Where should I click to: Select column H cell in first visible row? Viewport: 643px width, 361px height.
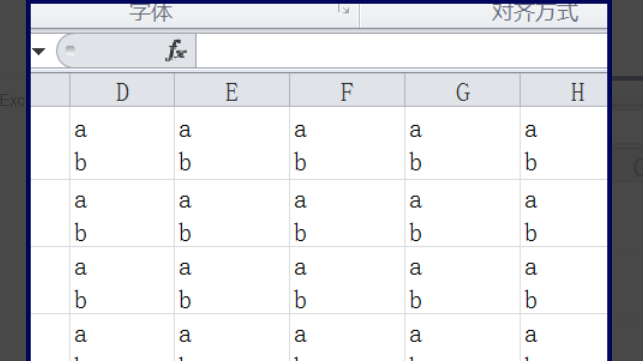coord(564,143)
